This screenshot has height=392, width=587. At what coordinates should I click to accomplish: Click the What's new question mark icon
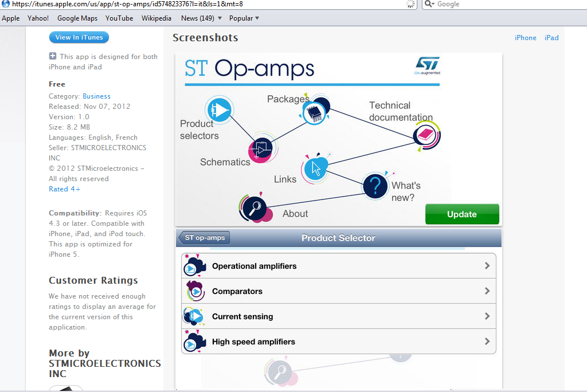pos(375,186)
